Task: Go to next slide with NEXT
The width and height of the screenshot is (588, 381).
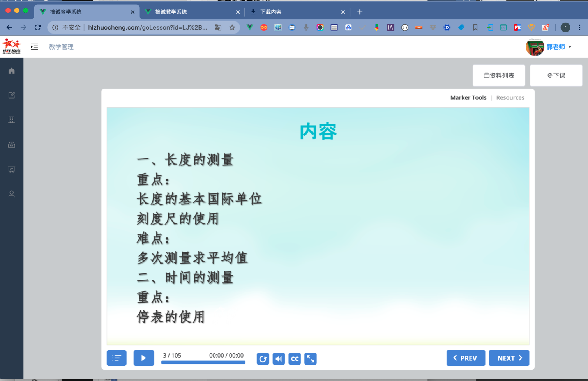Action: (509, 358)
